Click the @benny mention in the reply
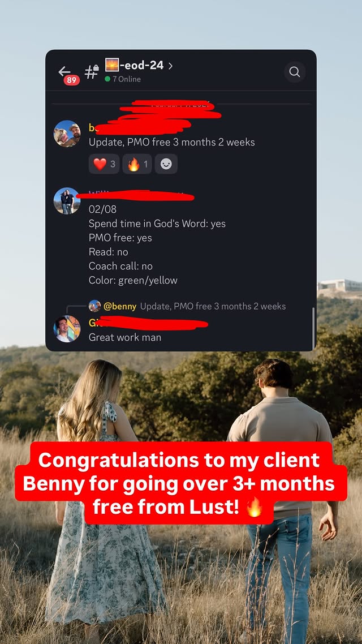The height and width of the screenshot is (644, 362). (120, 306)
